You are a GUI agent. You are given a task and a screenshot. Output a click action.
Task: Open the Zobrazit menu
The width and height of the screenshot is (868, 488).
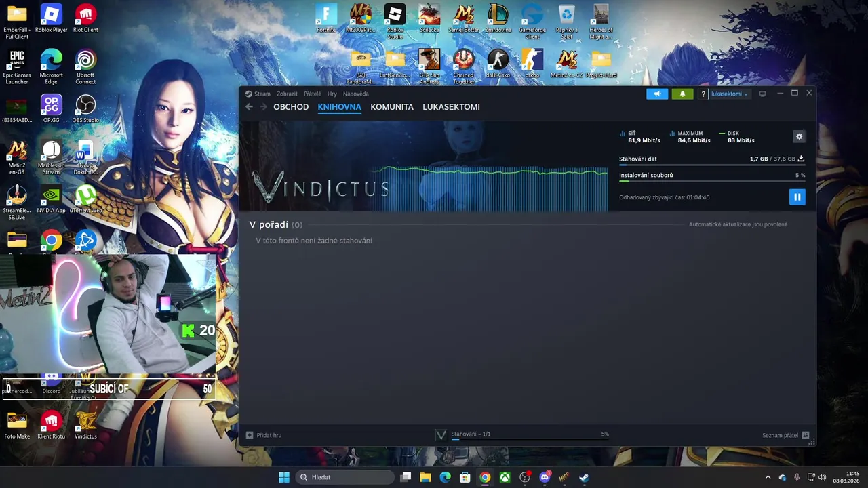tap(287, 94)
